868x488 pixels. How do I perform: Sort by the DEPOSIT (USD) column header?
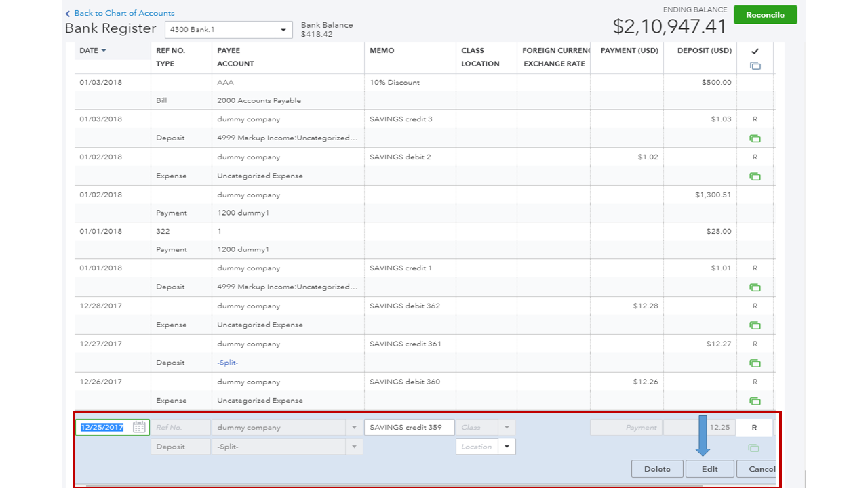[704, 51]
